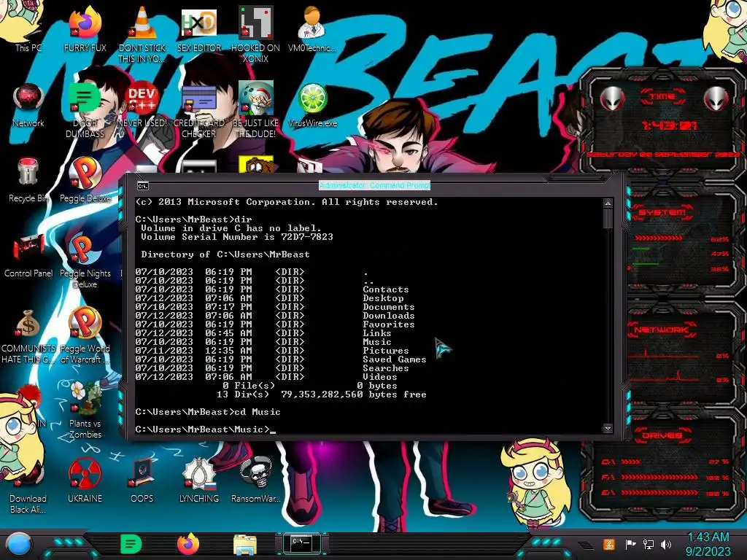
Task: Open the VLC cone DONT STICK shortcut
Action: [x=142, y=34]
